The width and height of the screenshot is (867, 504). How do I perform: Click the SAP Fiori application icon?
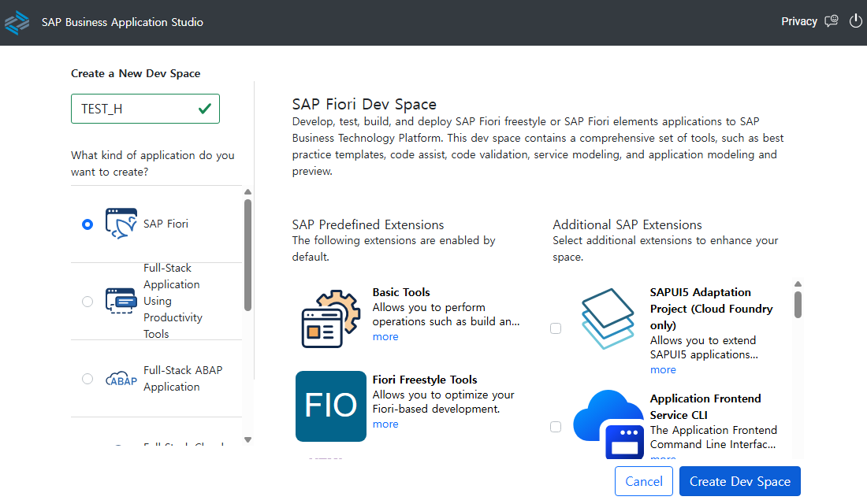pyautogui.click(x=121, y=224)
